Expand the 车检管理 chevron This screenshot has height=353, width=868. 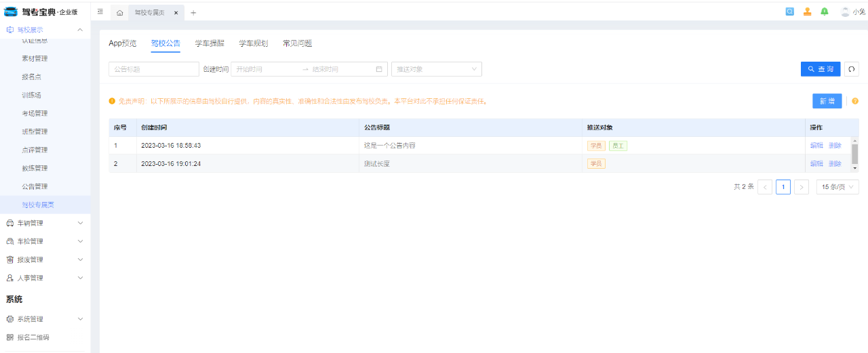[80, 241]
